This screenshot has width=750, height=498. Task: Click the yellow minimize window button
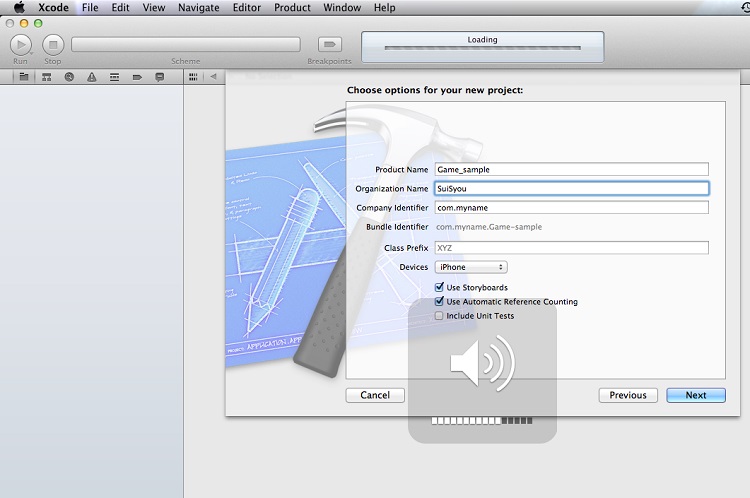24,23
